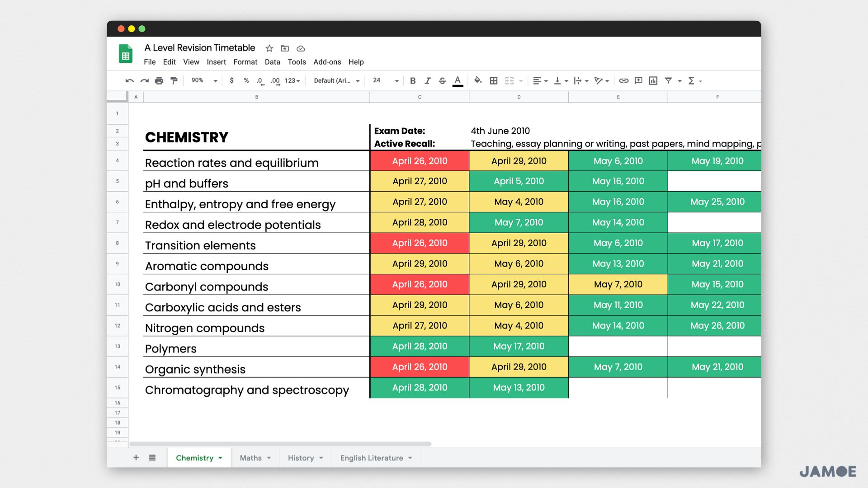The height and width of the screenshot is (488, 868).
Task: Click the font family dropdown showing Default
Action: coord(335,80)
